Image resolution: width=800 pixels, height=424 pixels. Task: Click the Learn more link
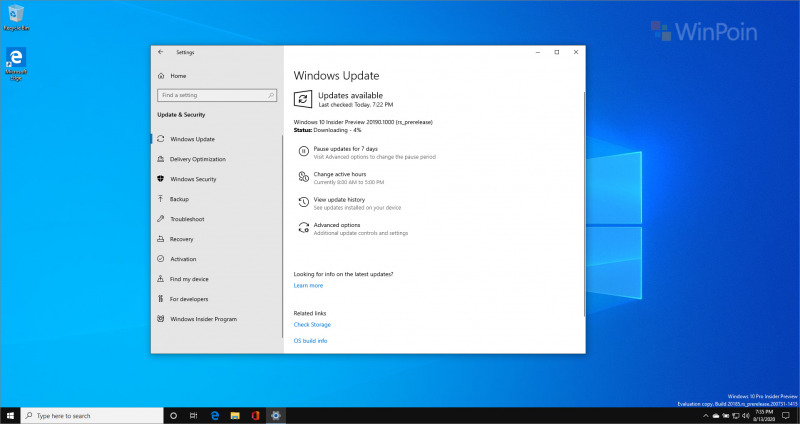308,286
